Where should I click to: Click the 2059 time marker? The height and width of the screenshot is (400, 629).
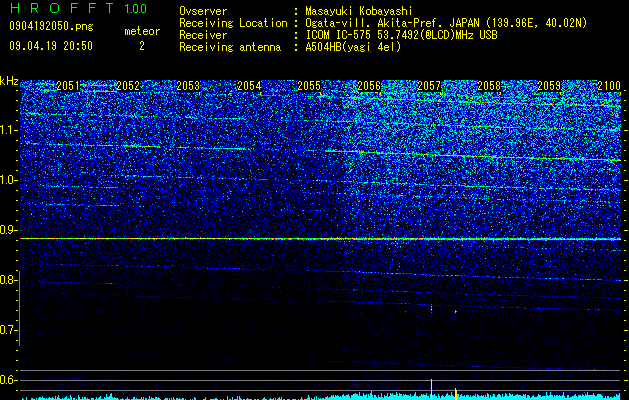pyautogui.click(x=549, y=86)
